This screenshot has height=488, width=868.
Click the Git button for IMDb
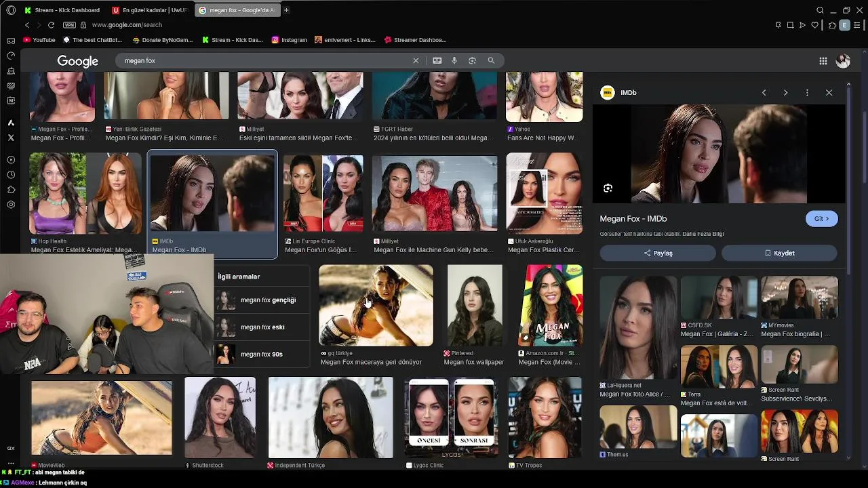coord(821,218)
